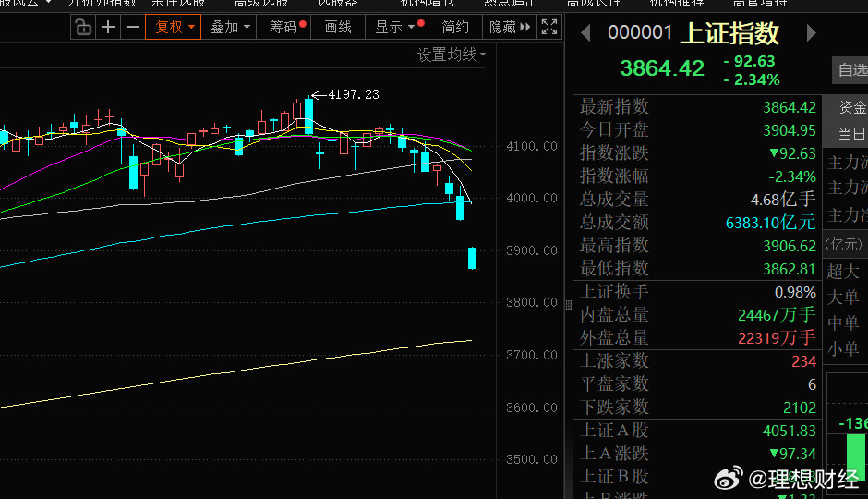Click 外盘总量 value 22319万手
Screen dimensions: 868x499
(777, 338)
